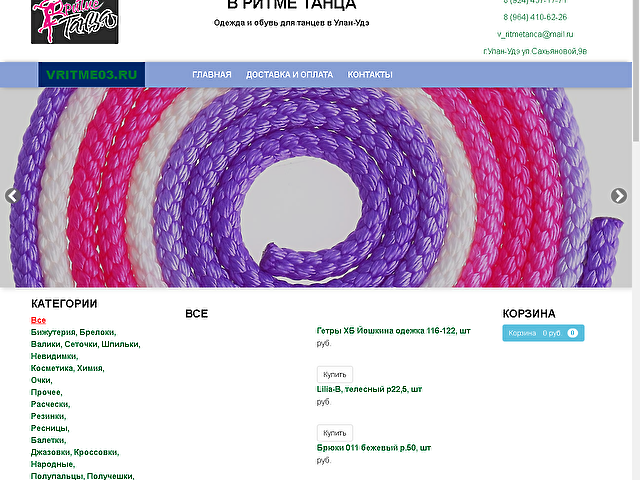Go to the ГЛАВНАЯ menu item
Image resolution: width=640 pixels, height=480 pixels.
[x=212, y=75]
